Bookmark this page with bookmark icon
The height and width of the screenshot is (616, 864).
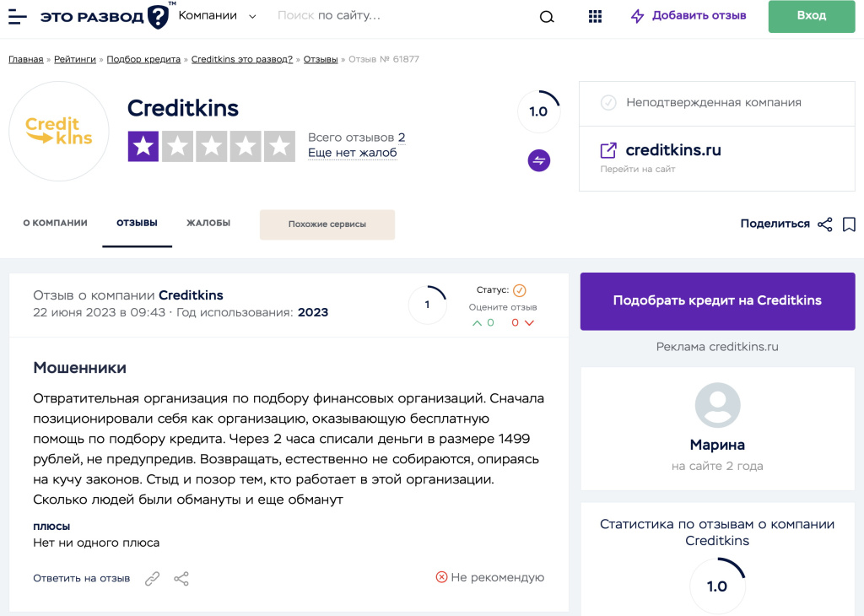[849, 224]
